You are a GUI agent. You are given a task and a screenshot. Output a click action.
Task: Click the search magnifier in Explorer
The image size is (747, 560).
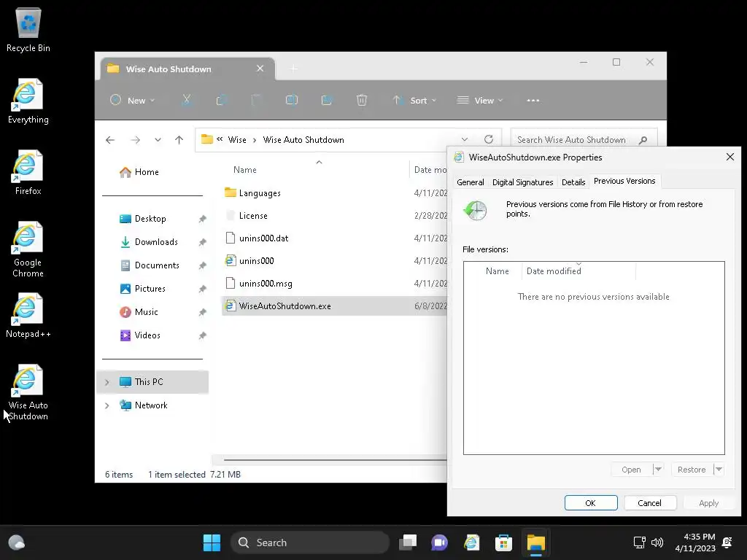(x=643, y=140)
